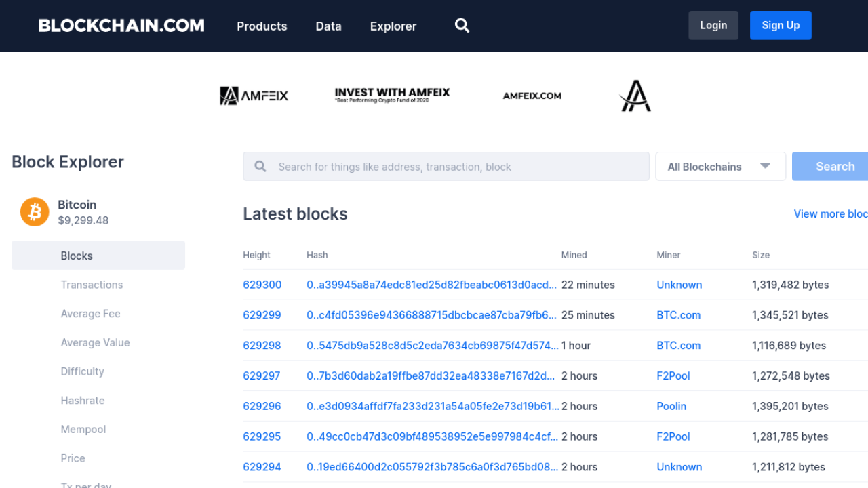Select Blocks in the sidebar
This screenshot has height=488, width=868.
(98, 256)
